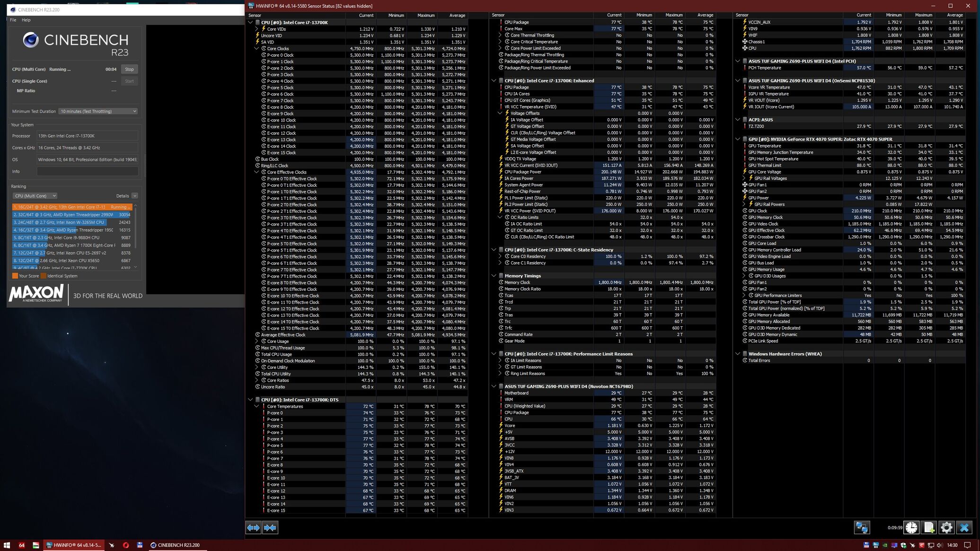Close the sensor status with the blue X icon
Viewport: 980px width, 551px height.
pos(964,527)
